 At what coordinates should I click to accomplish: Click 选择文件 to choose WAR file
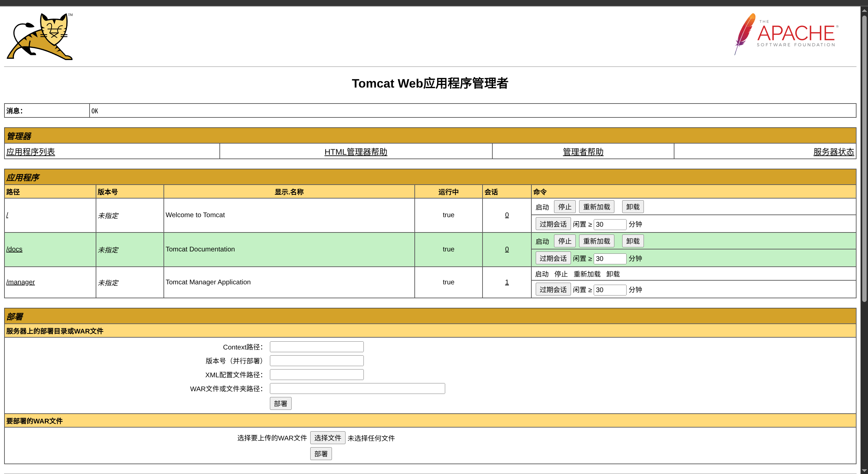(328, 438)
